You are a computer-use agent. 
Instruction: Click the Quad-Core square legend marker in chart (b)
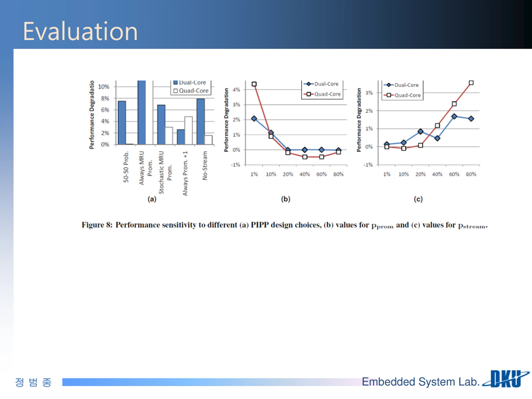pos(309,94)
